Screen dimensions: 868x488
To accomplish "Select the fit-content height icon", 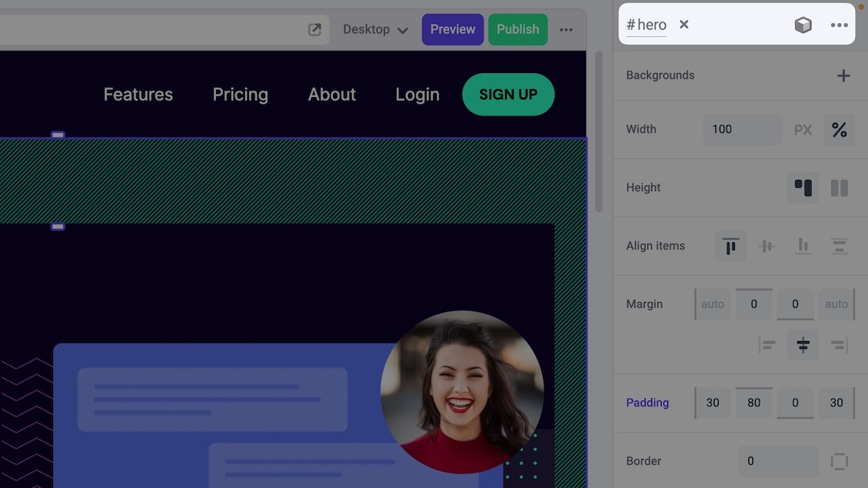I will [x=803, y=188].
